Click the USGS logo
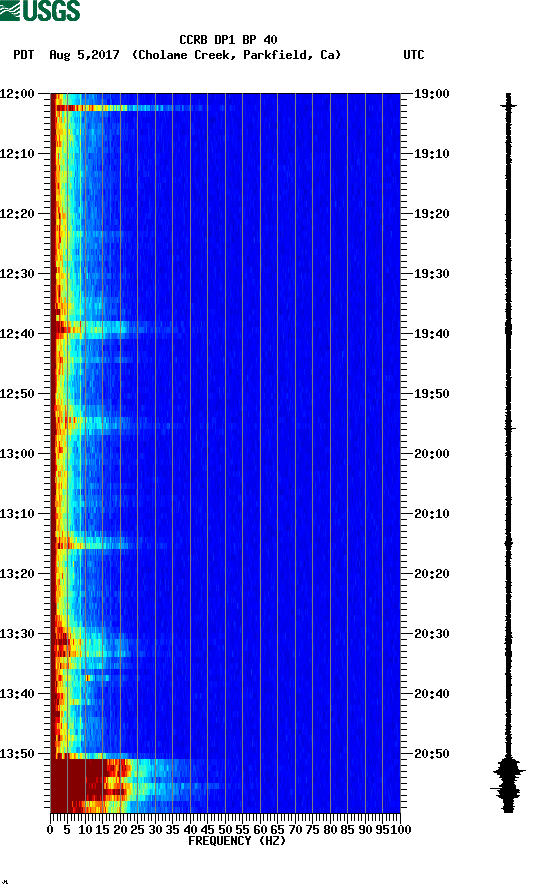 point(40,10)
